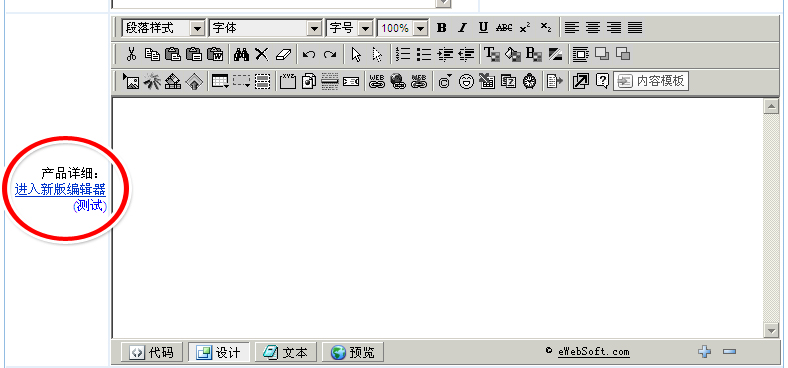Toggle superscript formatting
788x368 pixels.
(x=525, y=28)
